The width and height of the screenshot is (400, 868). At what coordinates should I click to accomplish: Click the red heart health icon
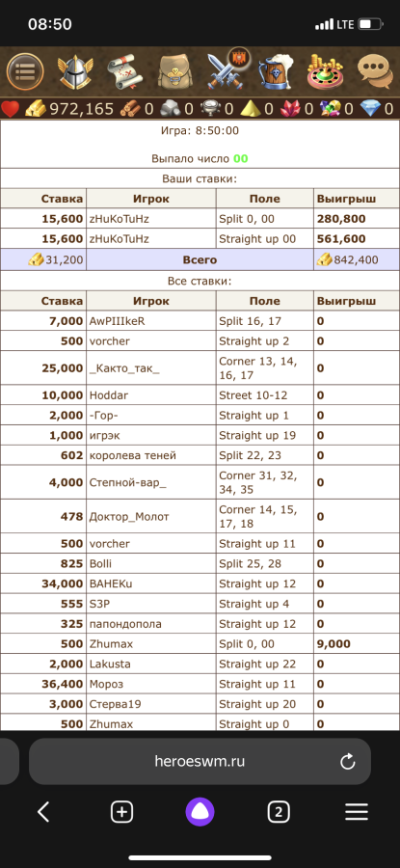coord(10,108)
